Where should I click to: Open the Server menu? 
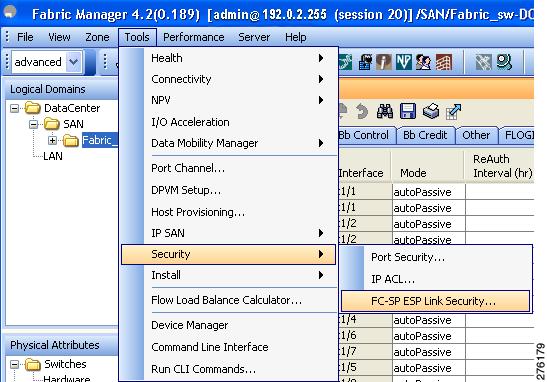coord(254,37)
